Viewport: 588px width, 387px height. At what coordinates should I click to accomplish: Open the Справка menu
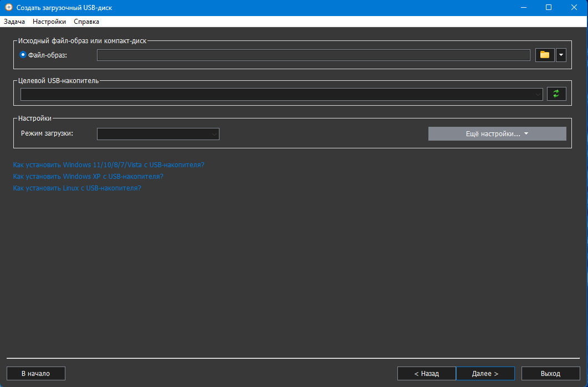click(86, 22)
